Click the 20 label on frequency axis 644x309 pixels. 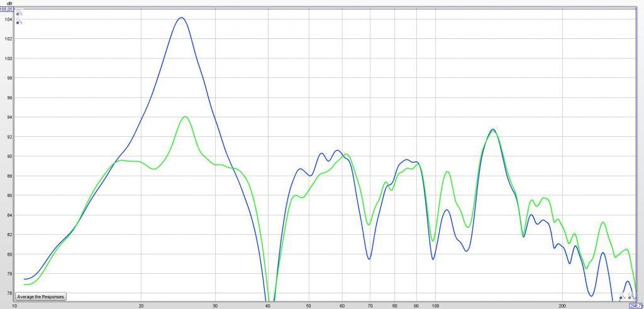141,306
